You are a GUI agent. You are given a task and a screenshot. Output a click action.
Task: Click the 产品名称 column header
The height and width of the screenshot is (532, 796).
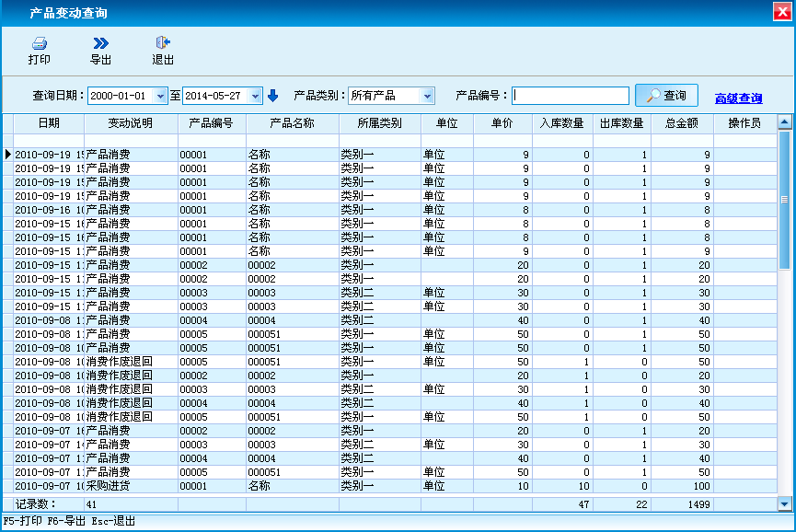[292, 123]
